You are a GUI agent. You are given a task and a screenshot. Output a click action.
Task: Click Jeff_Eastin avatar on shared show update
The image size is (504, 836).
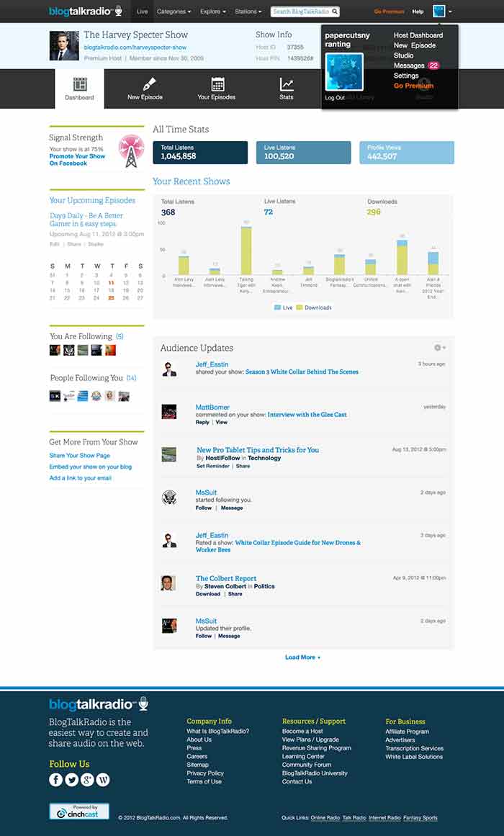[x=169, y=369]
